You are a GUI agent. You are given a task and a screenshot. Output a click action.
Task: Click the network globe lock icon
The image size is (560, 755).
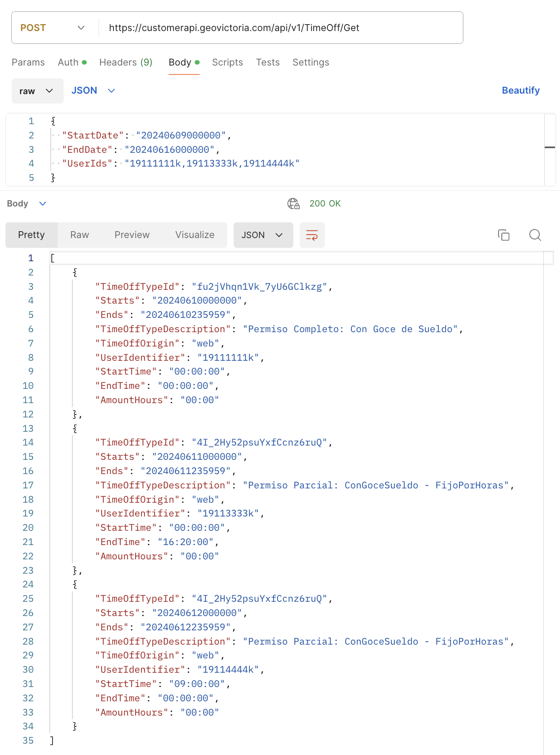coord(293,204)
